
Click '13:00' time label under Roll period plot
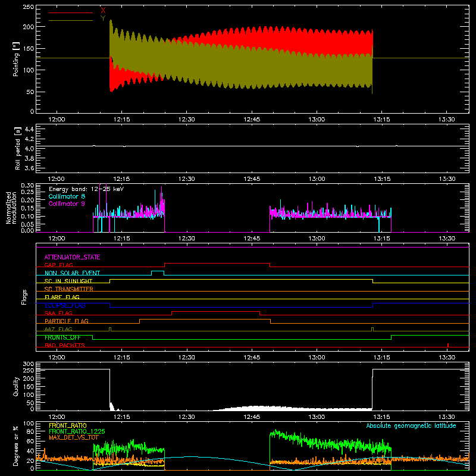click(317, 179)
